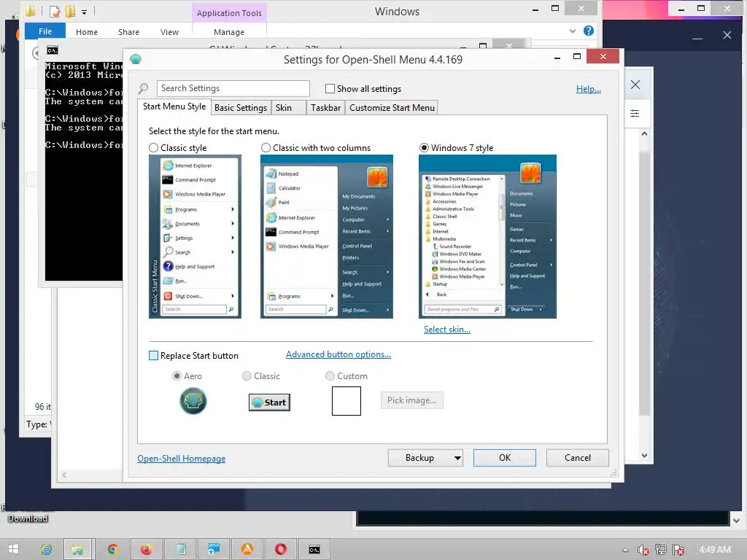The width and height of the screenshot is (747, 560).
Task: Close the right side panel with the X icon
Action: [x=635, y=85]
